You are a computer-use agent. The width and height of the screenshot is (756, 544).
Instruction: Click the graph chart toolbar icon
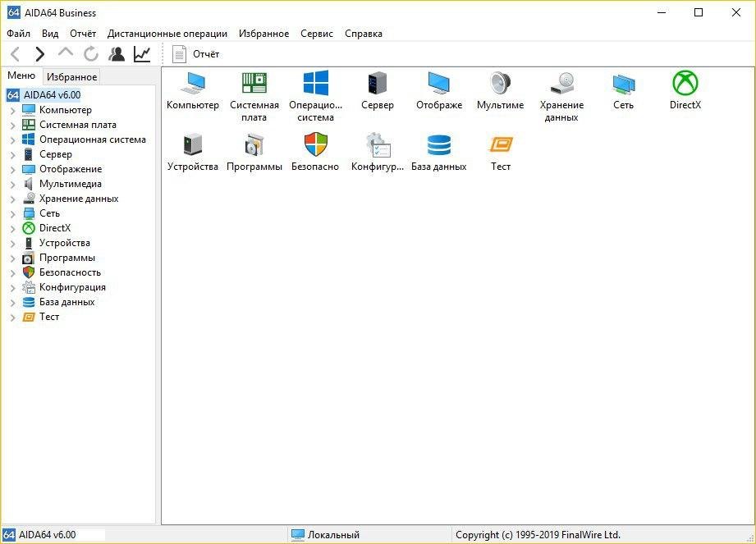[142, 54]
